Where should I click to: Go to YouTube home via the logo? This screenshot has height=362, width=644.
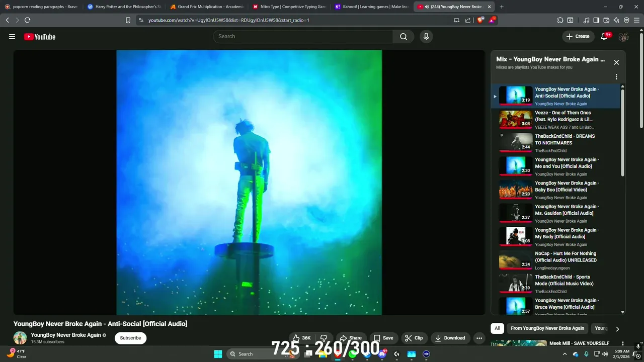[x=40, y=37]
